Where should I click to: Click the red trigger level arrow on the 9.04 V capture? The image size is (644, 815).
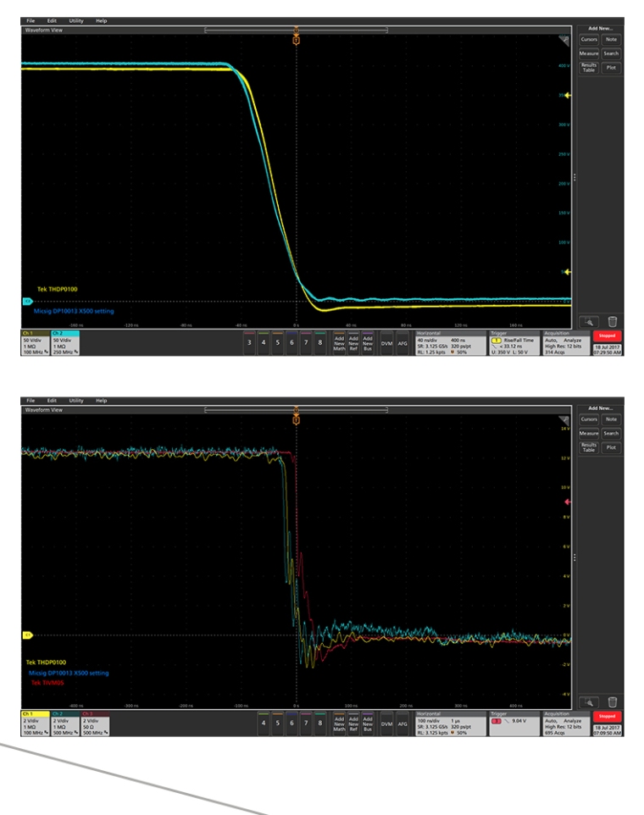(x=569, y=502)
